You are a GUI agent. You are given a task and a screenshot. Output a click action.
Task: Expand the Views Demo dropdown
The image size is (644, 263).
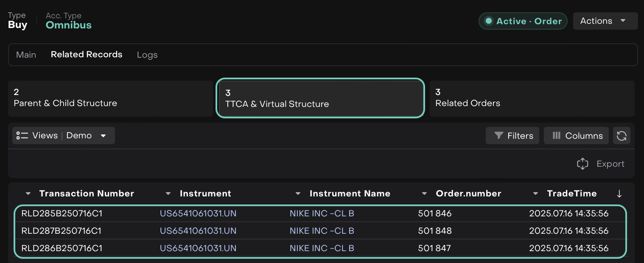point(103,136)
